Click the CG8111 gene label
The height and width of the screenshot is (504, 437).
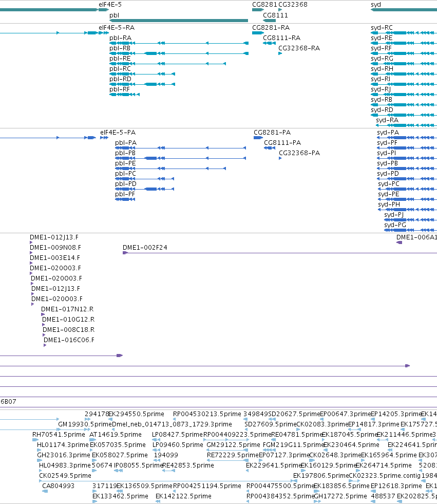tap(275, 15)
